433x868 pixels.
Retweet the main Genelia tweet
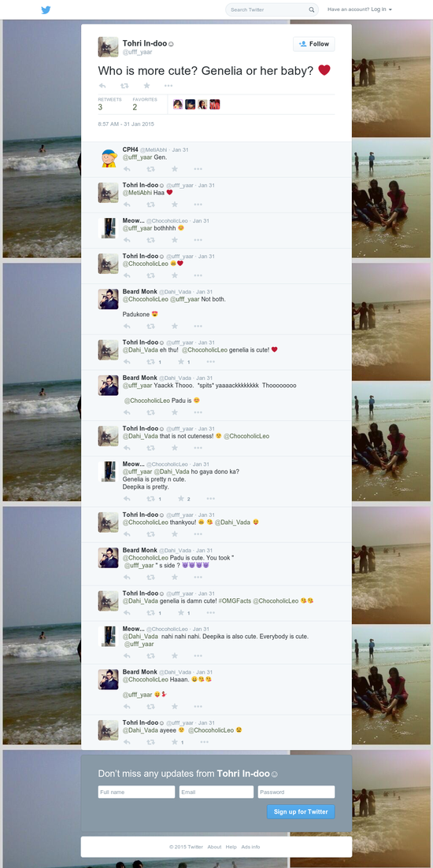124,86
